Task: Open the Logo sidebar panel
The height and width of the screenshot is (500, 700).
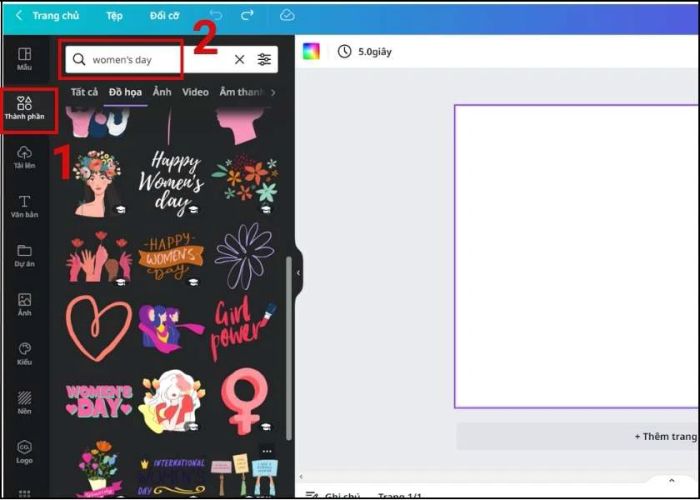Action: click(x=25, y=452)
